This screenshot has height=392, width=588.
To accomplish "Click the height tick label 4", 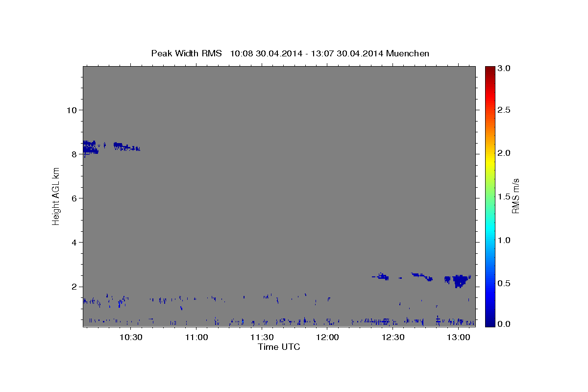I will pyautogui.click(x=74, y=243).
